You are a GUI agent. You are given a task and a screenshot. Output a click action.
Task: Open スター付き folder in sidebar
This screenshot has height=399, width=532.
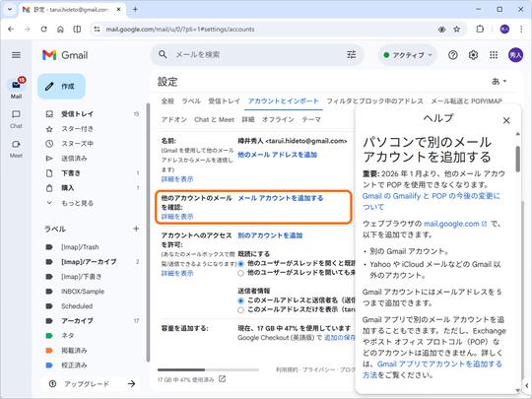click(x=92, y=129)
